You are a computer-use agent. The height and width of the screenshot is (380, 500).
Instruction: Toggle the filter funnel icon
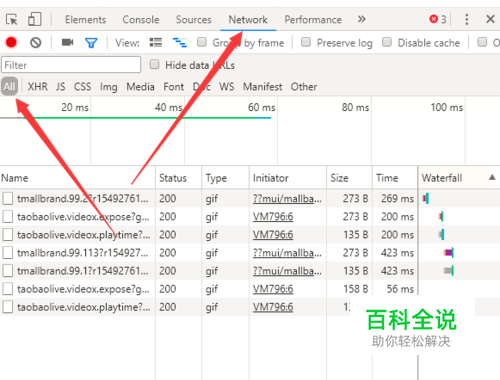(91, 43)
